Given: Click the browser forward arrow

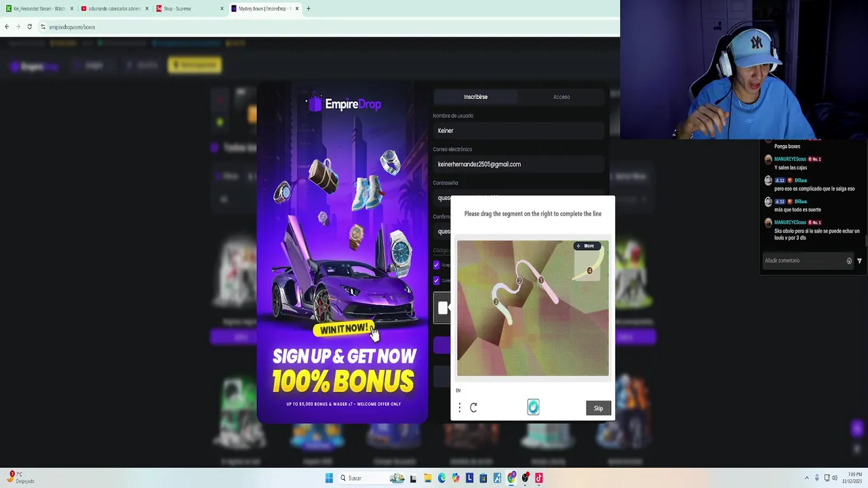Looking at the screenshot, I should pos(18,26).
